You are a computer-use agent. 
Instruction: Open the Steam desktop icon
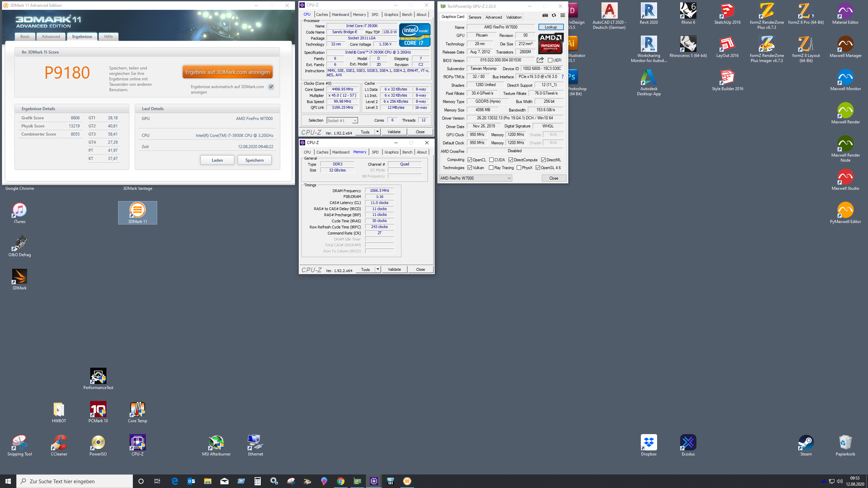(x=806, y=445)
